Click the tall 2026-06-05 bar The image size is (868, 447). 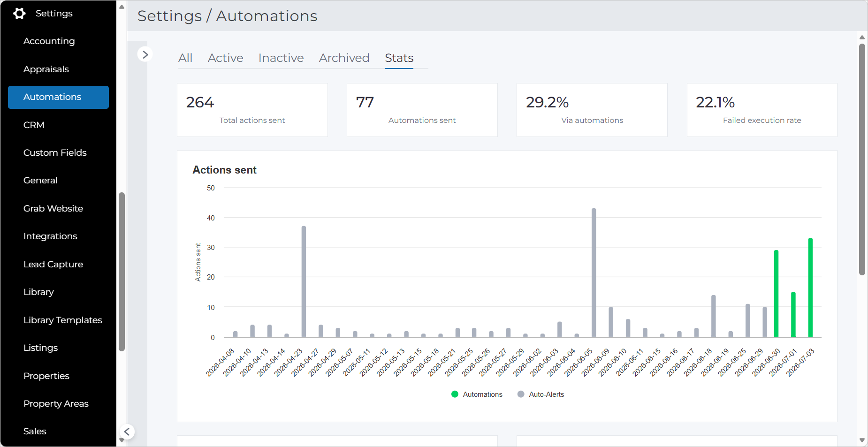(594, 273)
